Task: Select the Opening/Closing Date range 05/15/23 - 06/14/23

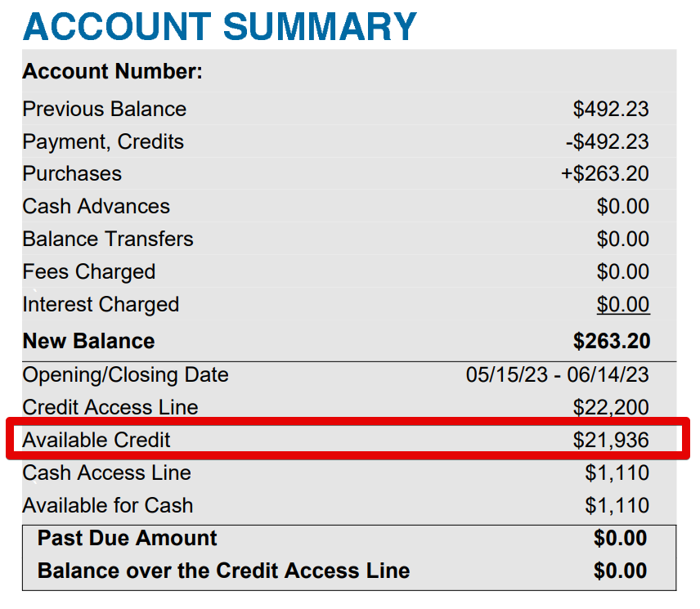Action: coord(557,374)
